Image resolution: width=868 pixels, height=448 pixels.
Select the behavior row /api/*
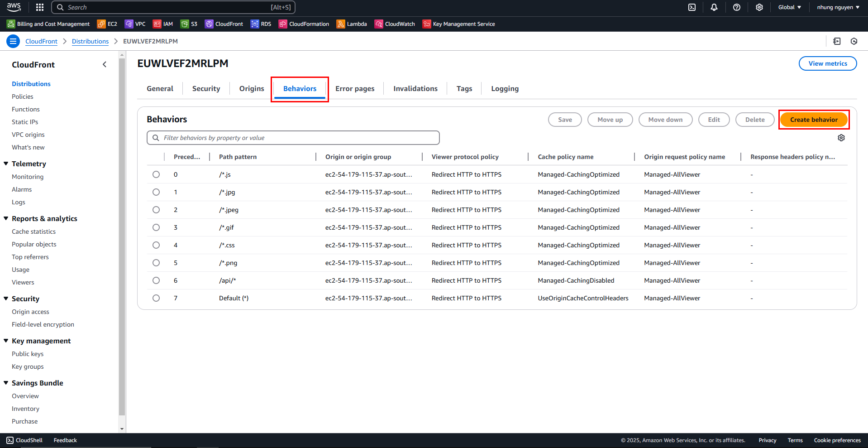156,280
